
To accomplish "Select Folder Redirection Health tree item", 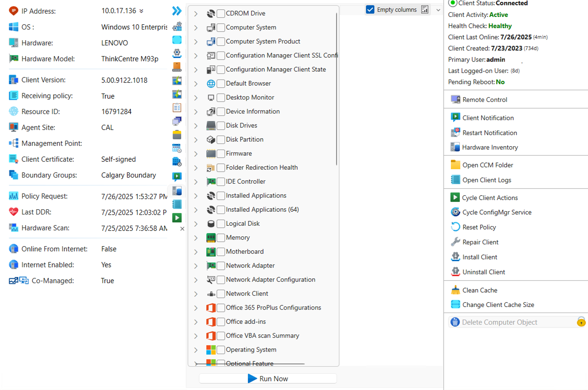I will (x=262, y=167).
